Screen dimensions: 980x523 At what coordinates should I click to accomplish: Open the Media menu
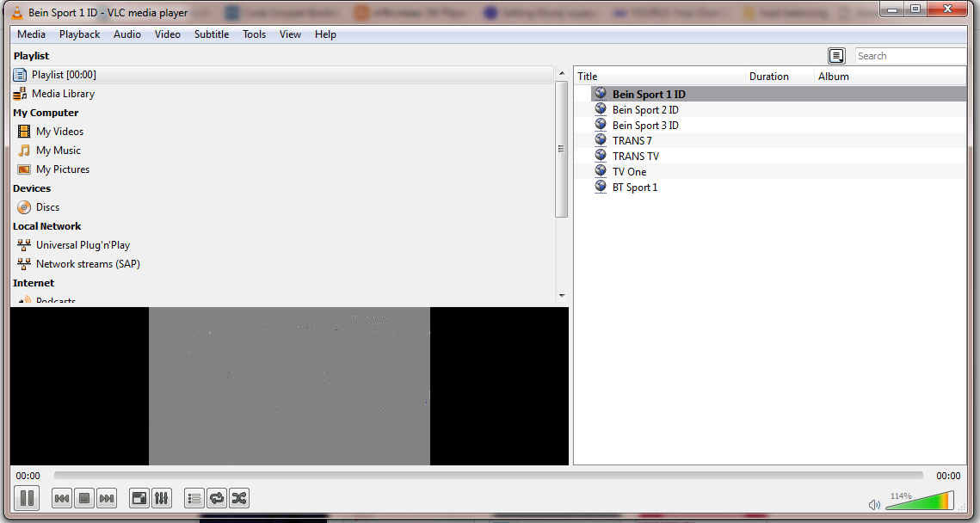pos(31,34)
